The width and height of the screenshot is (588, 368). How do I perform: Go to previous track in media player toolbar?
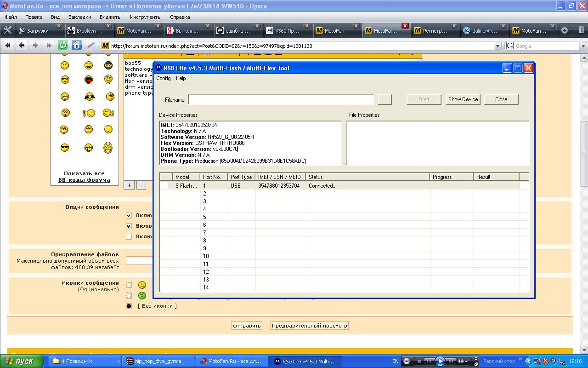point(429,361)
